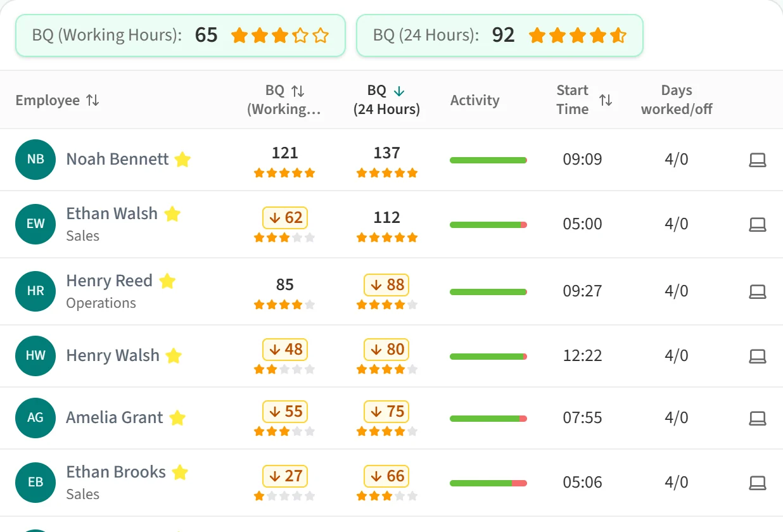Click the laptop icon in Noah Bennett's row
783x532 pixels.
pos(758,160)
